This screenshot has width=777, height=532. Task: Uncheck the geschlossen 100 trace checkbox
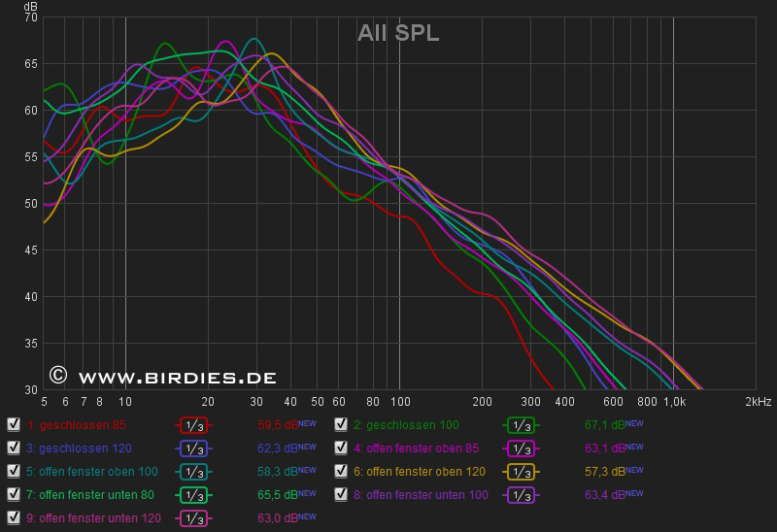click(x=341, y=424)
